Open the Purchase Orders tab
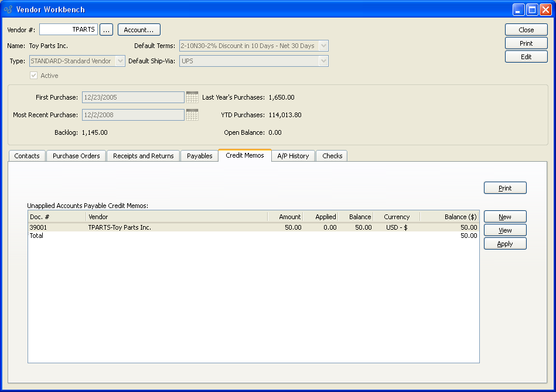This screenshot has width=556, height=392. [76, 156]
